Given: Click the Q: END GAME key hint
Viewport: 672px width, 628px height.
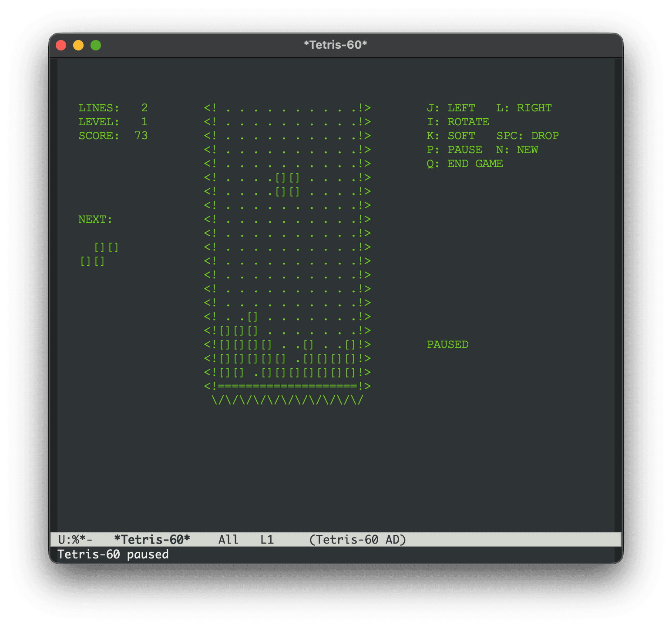Looking at the screenshot, I should click(x=465, y=164).
